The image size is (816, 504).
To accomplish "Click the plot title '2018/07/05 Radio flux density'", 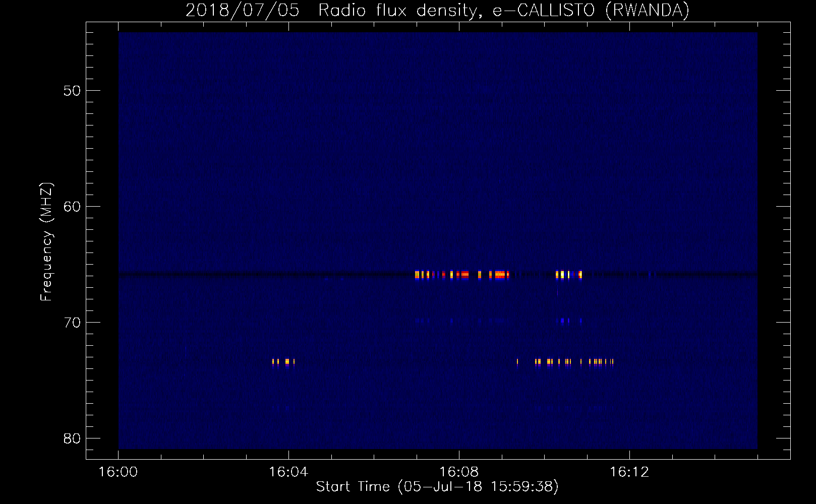I will click(332, 10).
